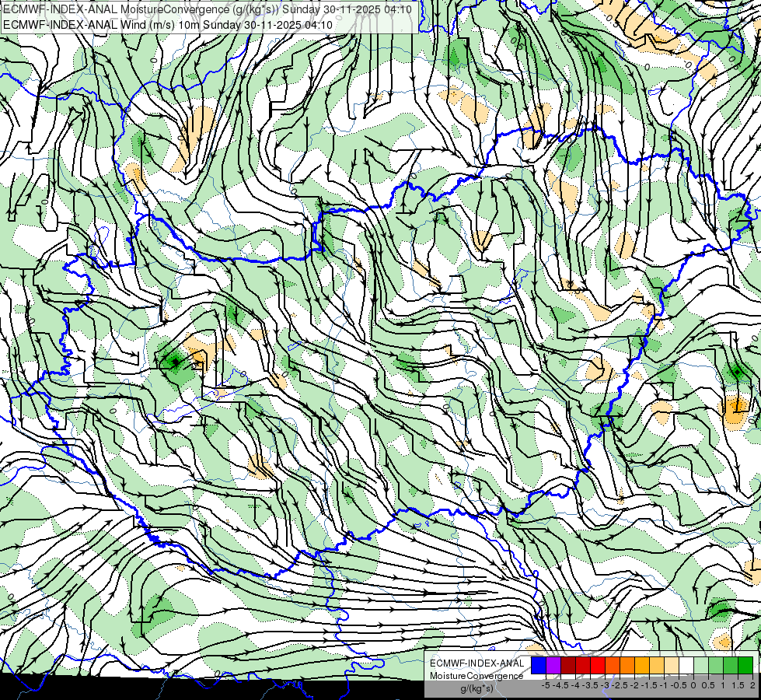Screen dimensions: 761x700
Task: Select the blue legend swatch
Action: (539, 665)
